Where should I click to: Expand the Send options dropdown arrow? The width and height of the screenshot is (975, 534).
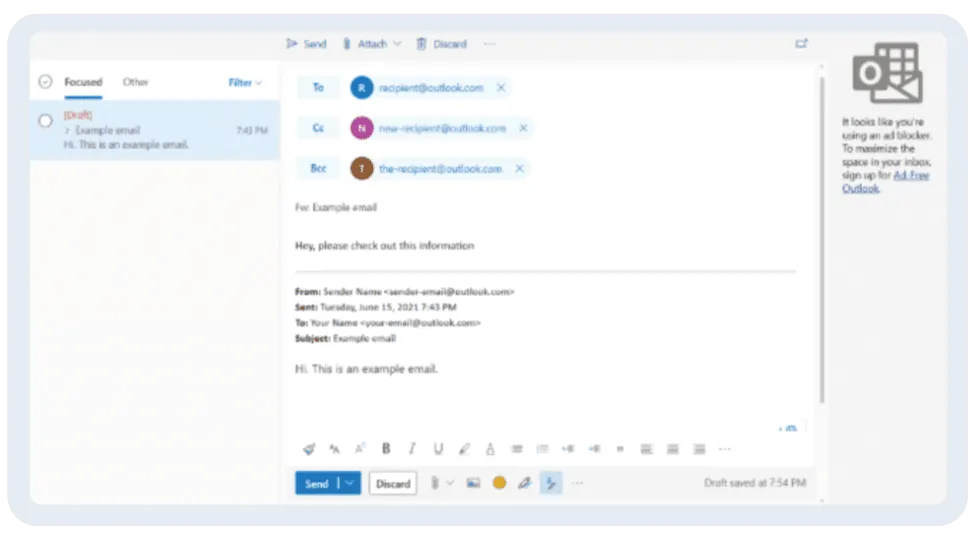point(349,483)
